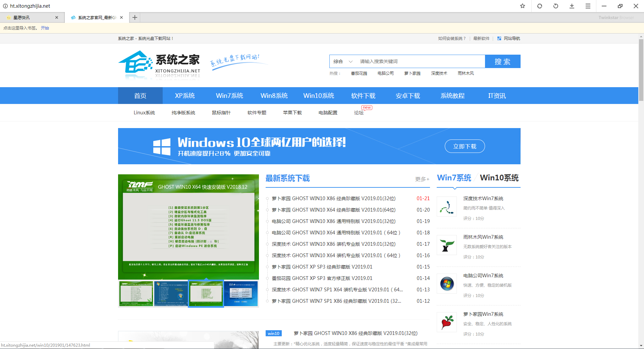
Task: Select the second blue slideshow thumbnail
Action: [171, 294]
